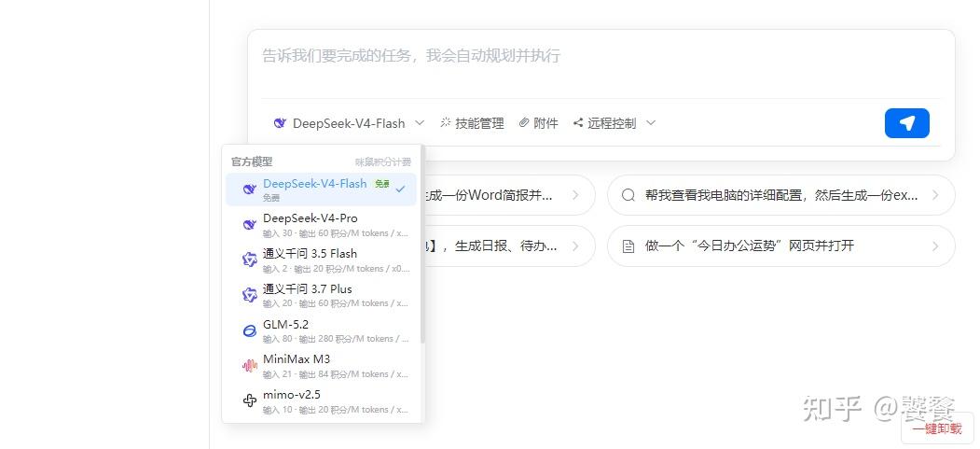980x449 pixels.
Task: Open suggestion 帮我查看我电脑的详细配置
Action: click(x=781, y=195)
